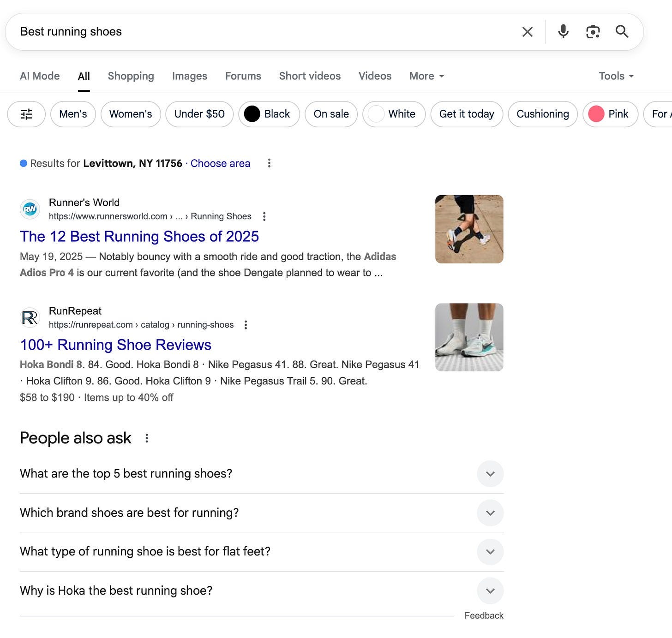Toggle the Cushioning filter chip
Image resolution: width=672 pixels, height=638 pixels.
point(543,114)
